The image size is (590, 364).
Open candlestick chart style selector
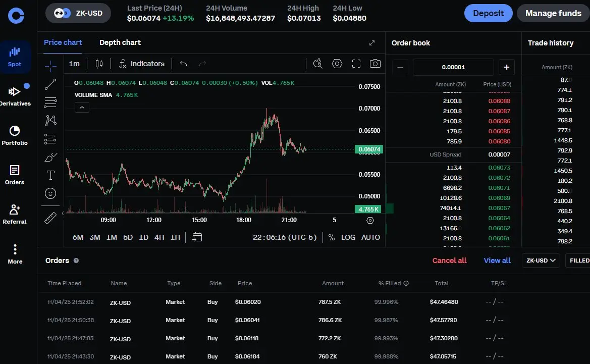point(99,64)
